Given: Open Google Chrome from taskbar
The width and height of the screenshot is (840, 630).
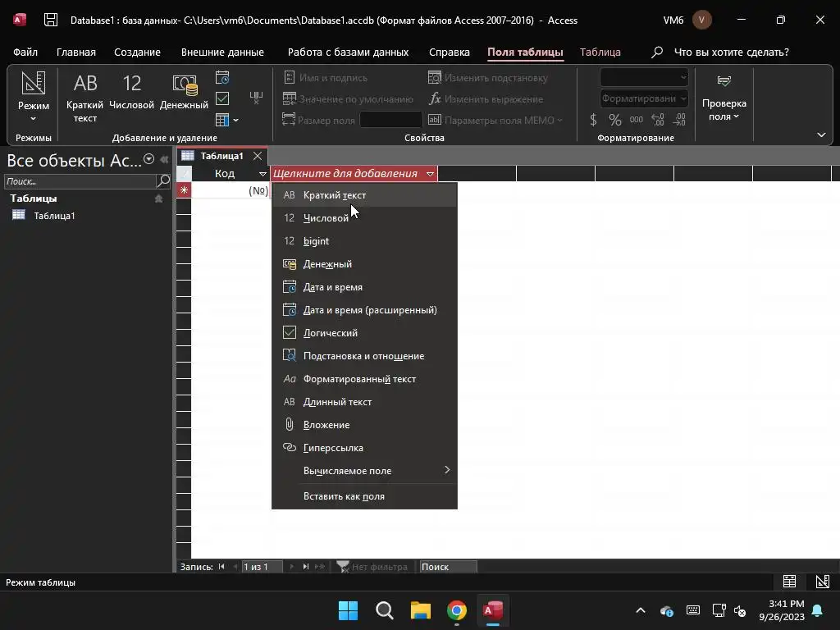Looking at the screenshot, I should tap(457, 610).
